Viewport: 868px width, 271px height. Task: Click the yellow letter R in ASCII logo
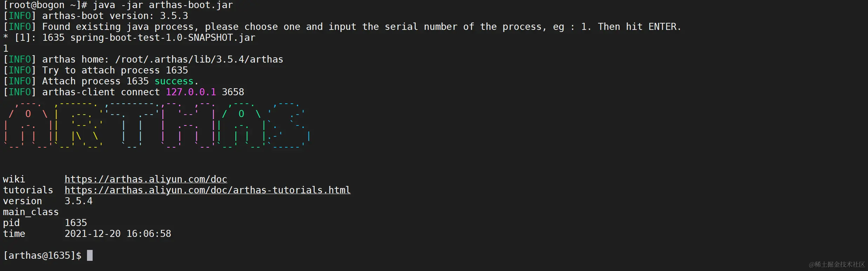(79, 125)
